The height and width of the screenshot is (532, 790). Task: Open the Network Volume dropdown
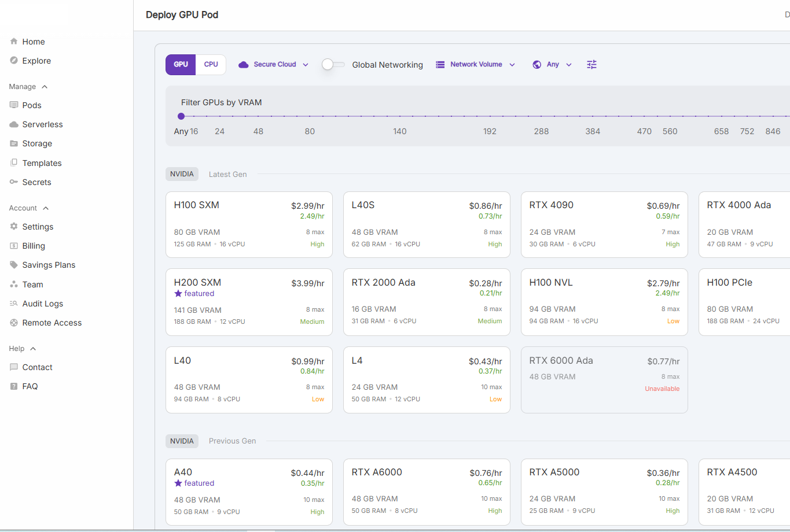point(476,65)
